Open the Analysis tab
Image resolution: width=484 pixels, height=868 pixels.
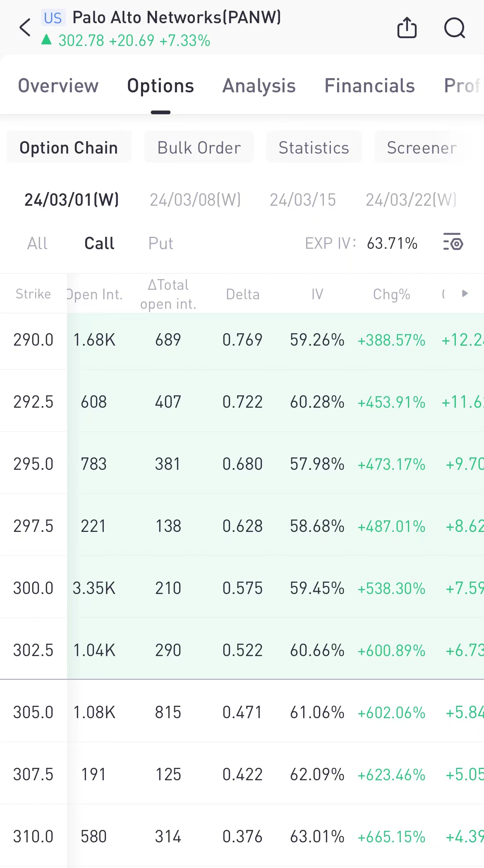[259, 86]
